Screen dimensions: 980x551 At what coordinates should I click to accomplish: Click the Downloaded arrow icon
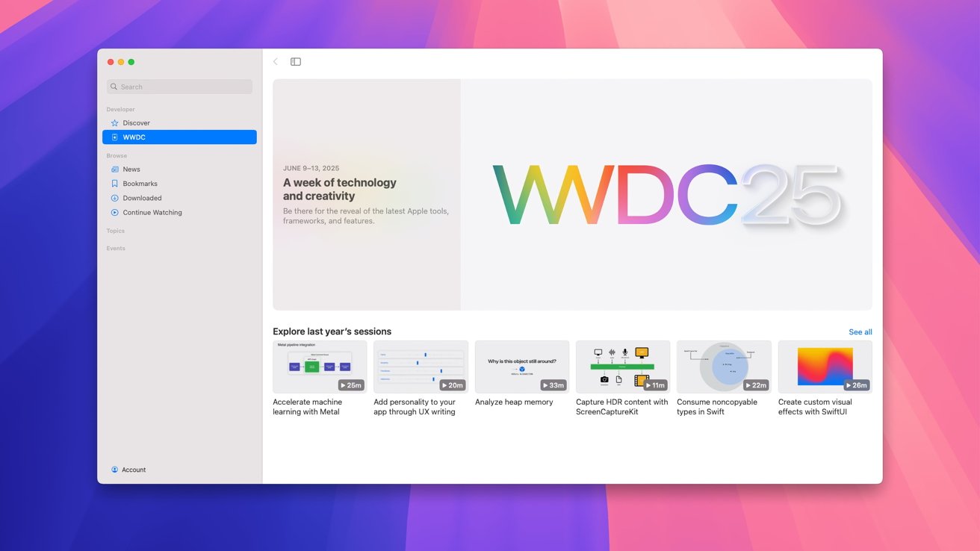pos(114,198)
